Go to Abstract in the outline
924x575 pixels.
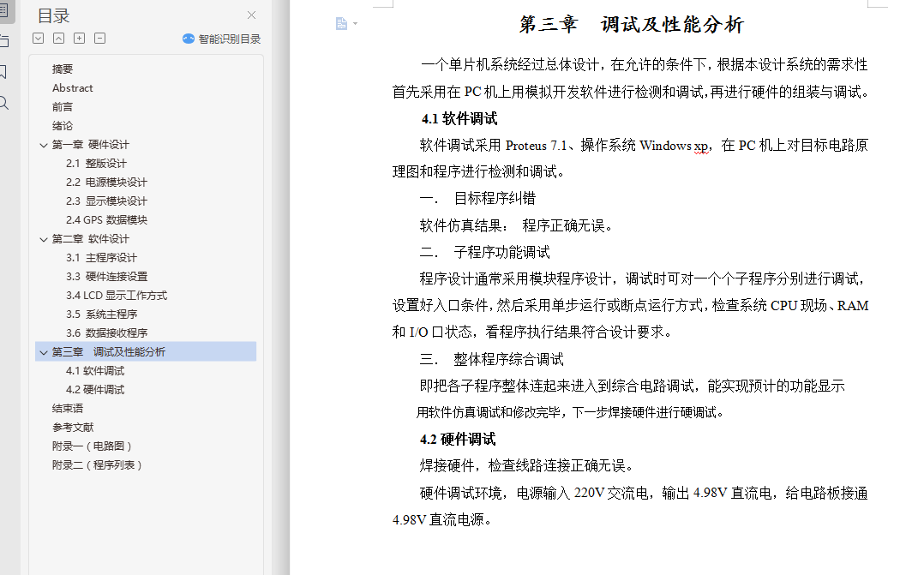[73, 87]
